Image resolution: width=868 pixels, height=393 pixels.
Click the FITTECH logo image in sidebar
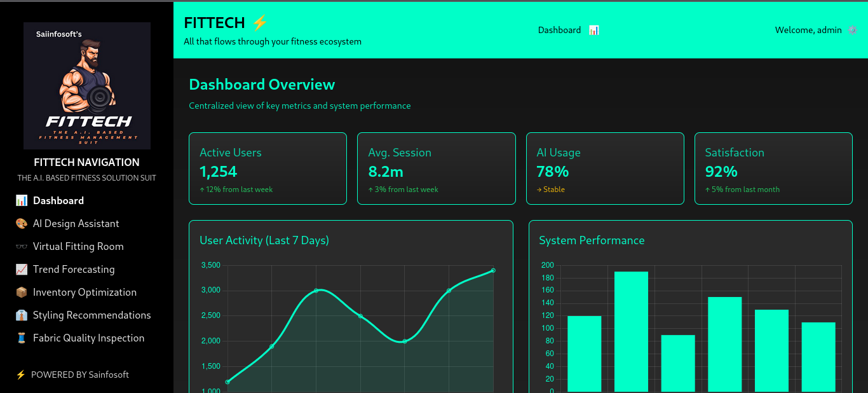click(87, 86)
